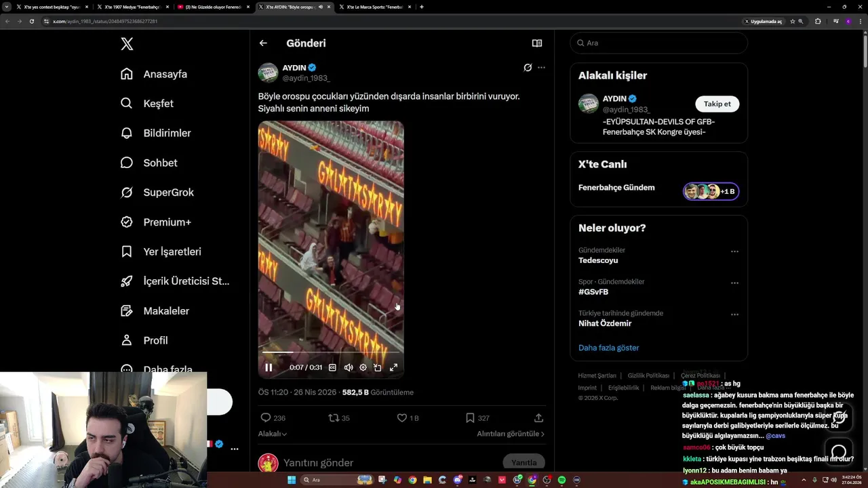Expand the Alakalı sort dropdown

click(272, 434)
